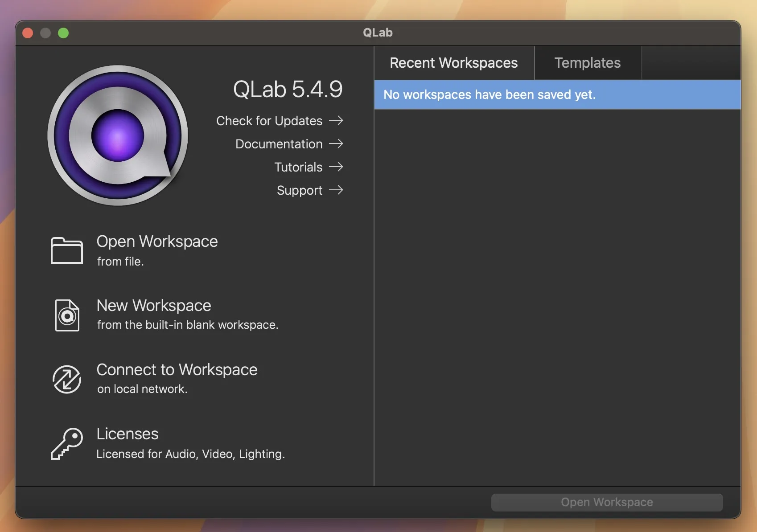This screenshot has width=757, height=532.
Task: Open the Documentation link
Action: (279, 144)
